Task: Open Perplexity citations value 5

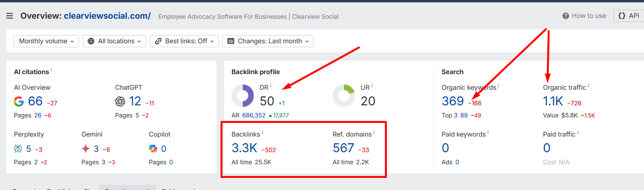Action: click(29, 149)
